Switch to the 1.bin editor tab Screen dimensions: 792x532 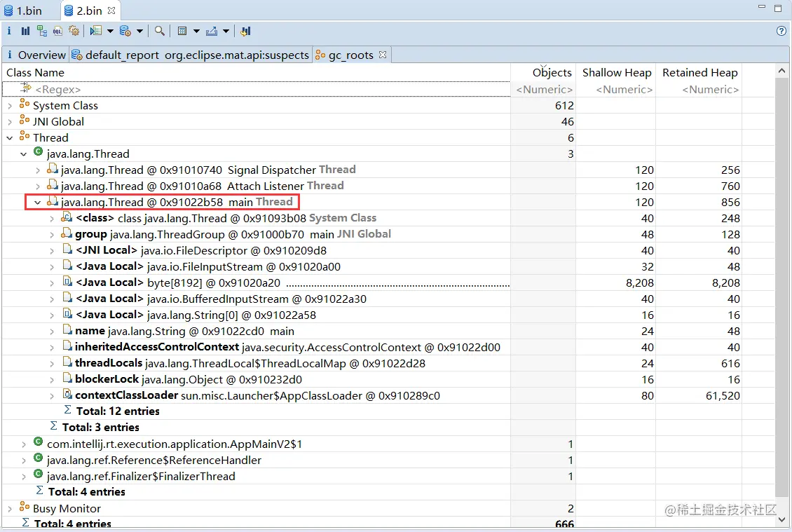coord(23,11)
